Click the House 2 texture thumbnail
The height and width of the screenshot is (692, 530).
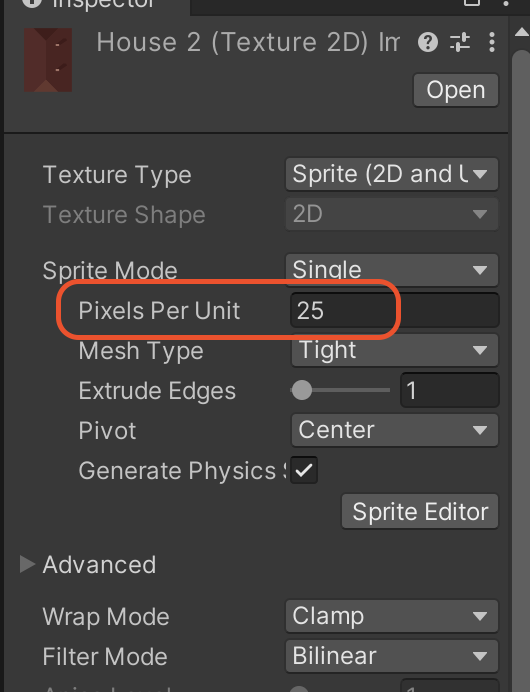coord(48,60)
